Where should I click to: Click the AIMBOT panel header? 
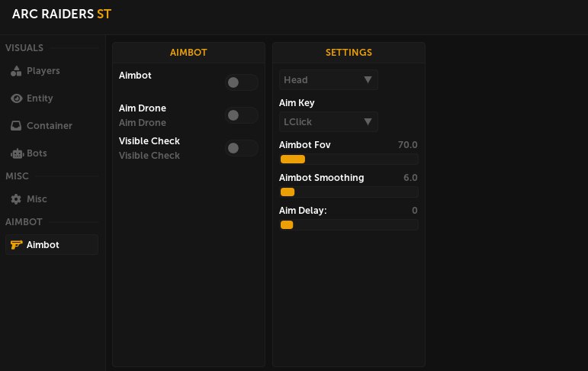pyautogui.click(x=188, y=53)
